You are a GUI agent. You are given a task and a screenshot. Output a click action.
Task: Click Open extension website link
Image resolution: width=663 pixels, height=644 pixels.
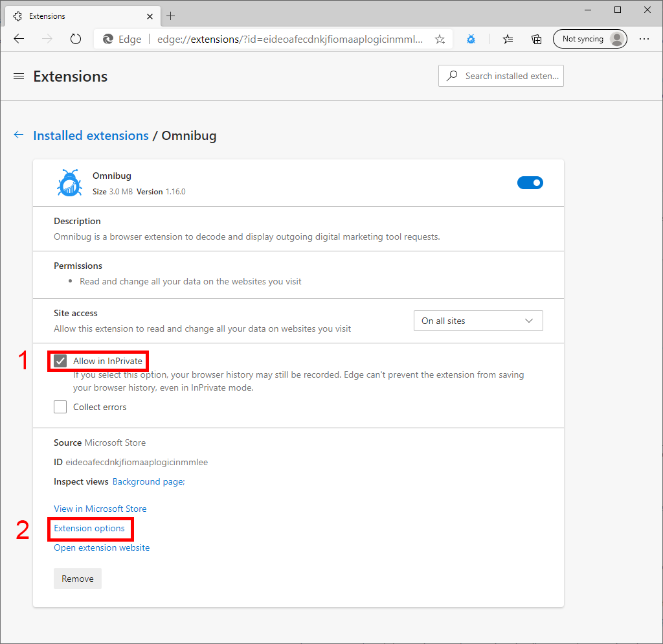102,547
